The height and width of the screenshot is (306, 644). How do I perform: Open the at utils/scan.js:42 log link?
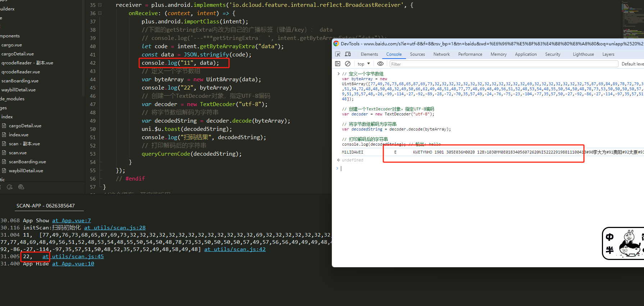[x=235, y=249]
